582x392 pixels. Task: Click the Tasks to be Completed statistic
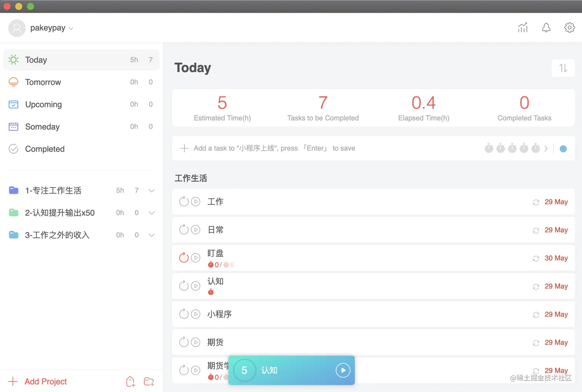point(323,108)
